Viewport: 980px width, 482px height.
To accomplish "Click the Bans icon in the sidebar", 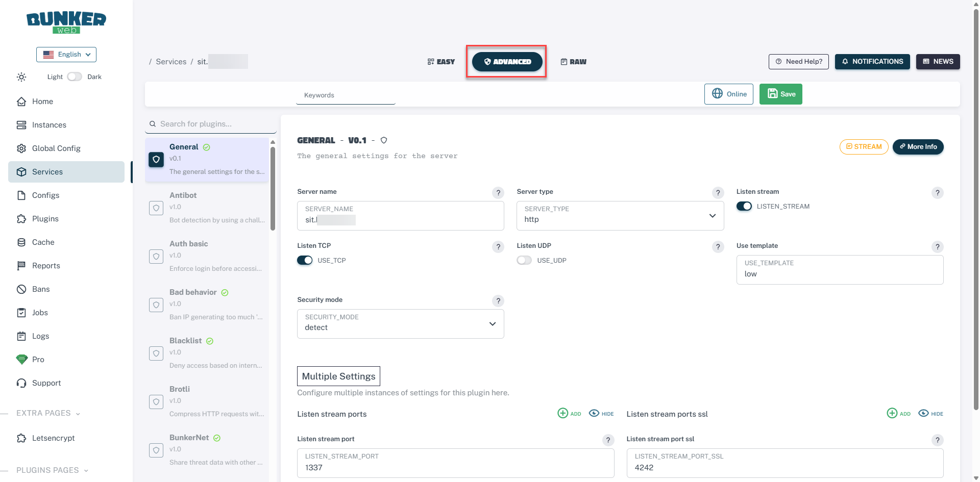I will click(x=21, y=289).
